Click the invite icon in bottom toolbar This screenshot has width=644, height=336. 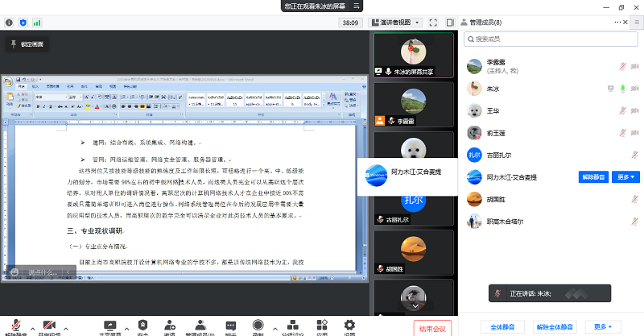point(169,326)
